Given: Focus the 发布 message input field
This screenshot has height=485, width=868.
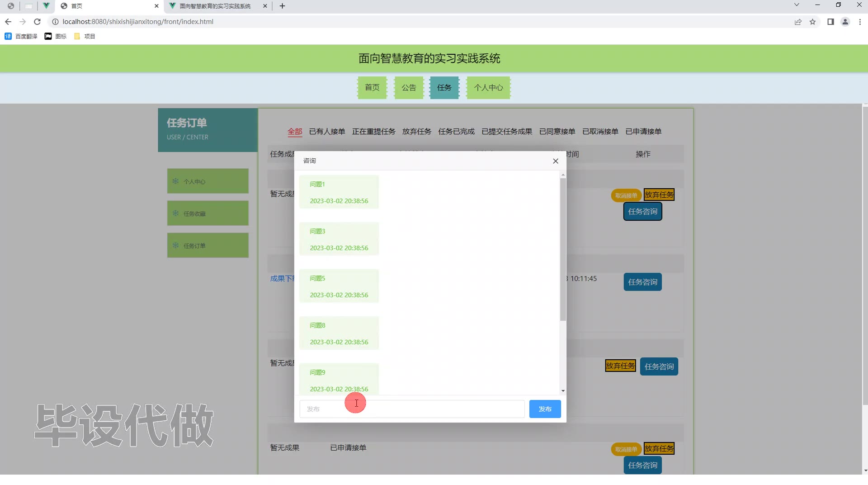Looking at the screenshot, I should [x=411, y=409].
